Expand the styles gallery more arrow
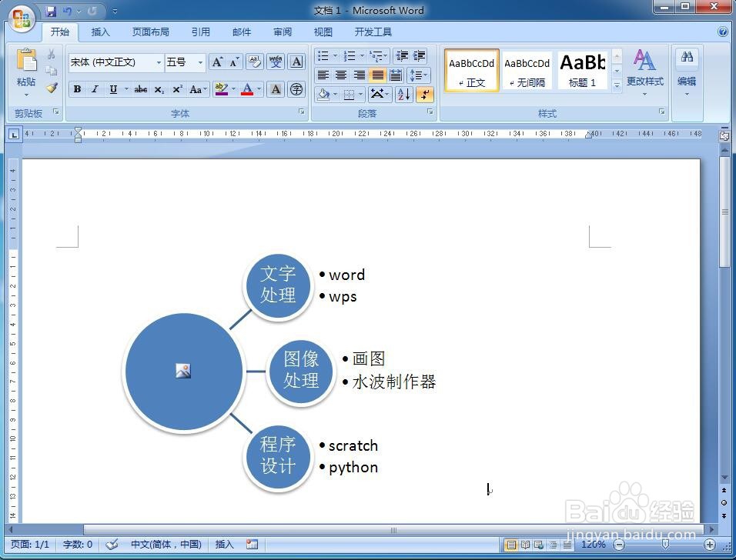736x560 pixels. (x=617, y=85)
